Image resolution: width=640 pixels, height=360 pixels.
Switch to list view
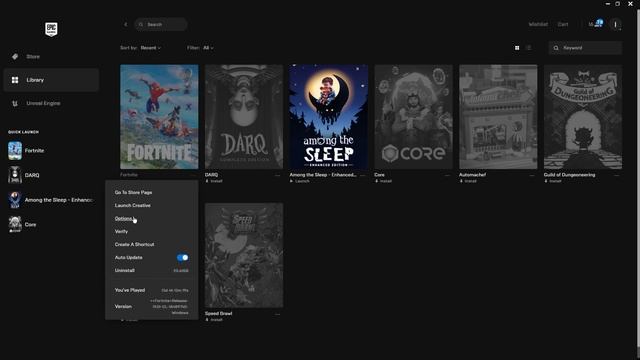click(529, 48)
